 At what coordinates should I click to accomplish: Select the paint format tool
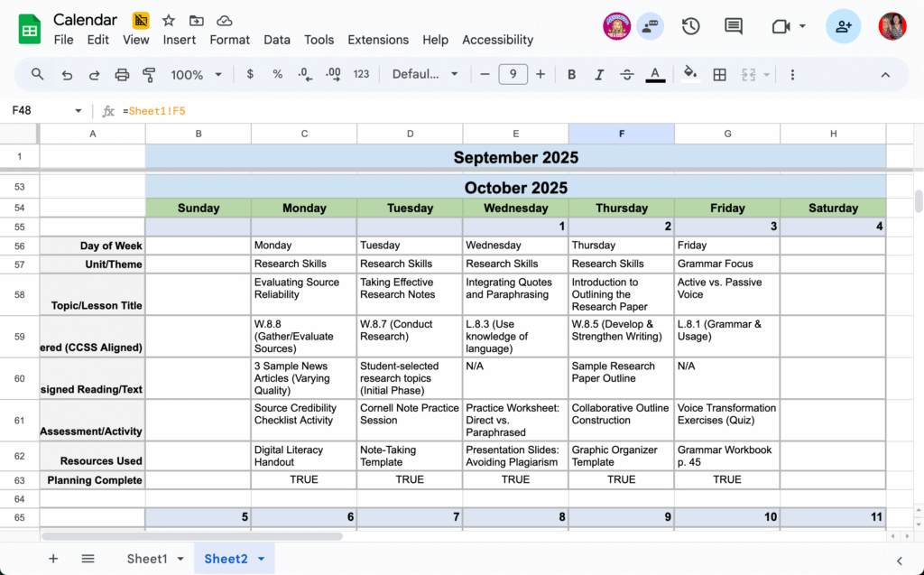[x=149, y=75]
